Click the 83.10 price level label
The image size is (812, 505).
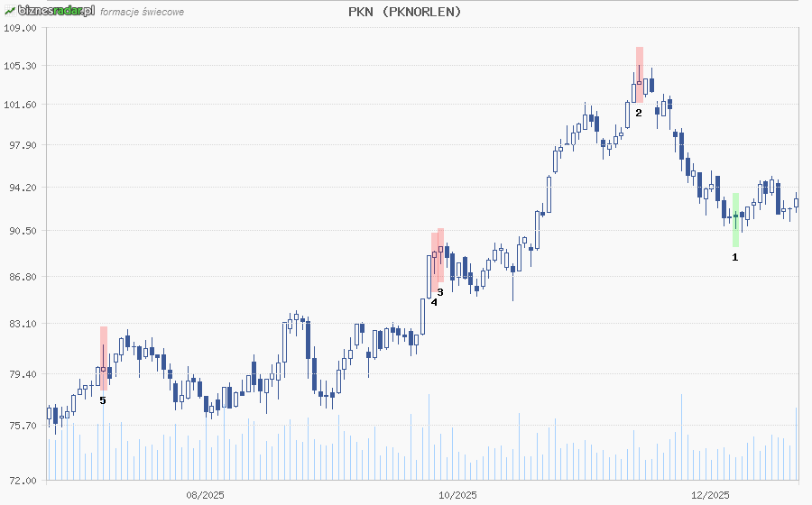(x=22, y=324)
